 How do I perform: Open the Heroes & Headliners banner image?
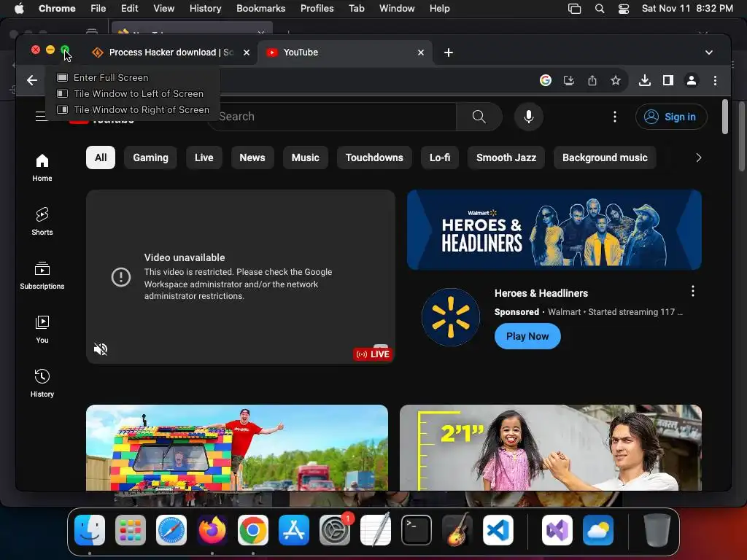[x=554, y=230]
